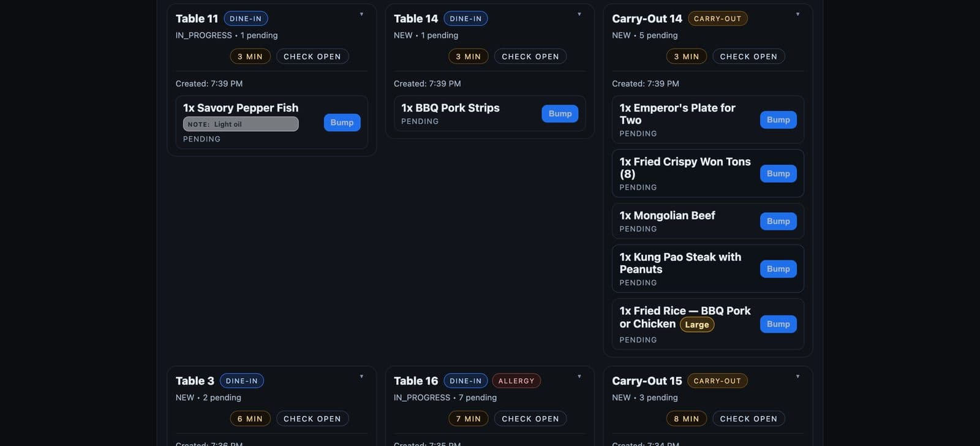Screen dimensions: 980x446
Task: Open the Table 14 card dropdown arrow
Action: (x=579, y=14)
